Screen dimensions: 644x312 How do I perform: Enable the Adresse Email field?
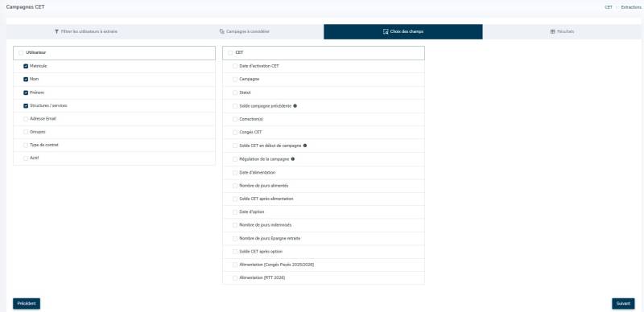point(26,119)
